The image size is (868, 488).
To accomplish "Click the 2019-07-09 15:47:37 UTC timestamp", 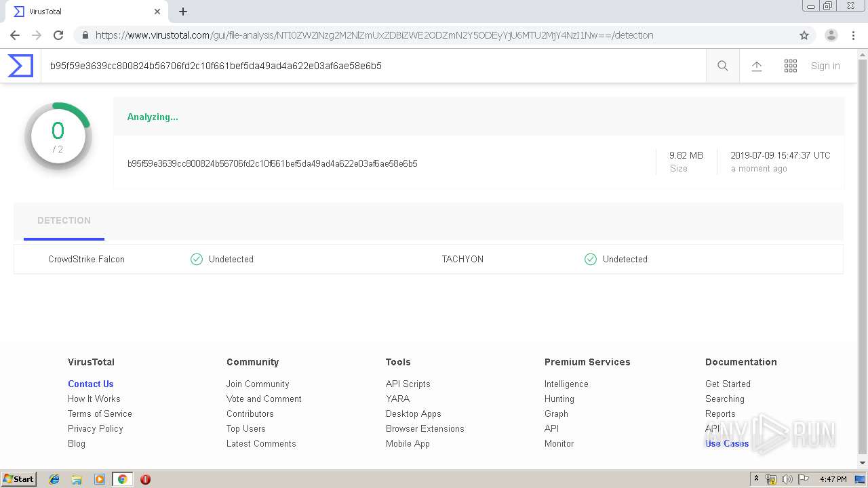I will [781, 155].
